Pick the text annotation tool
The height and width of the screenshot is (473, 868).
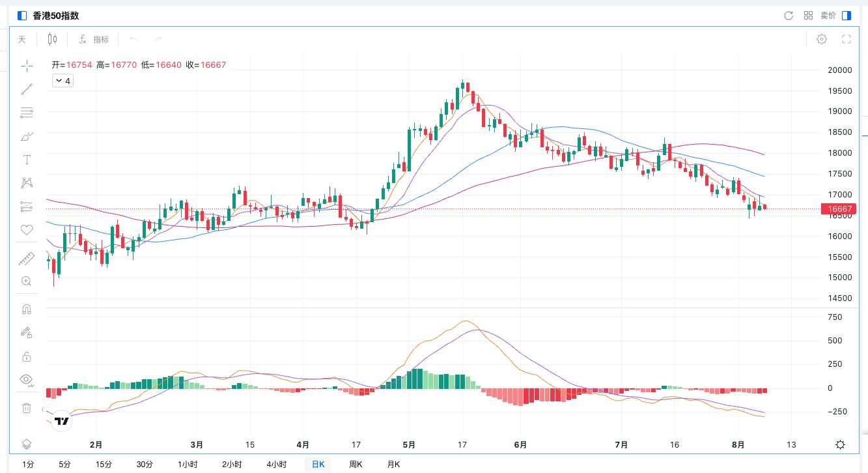(27, 160)
